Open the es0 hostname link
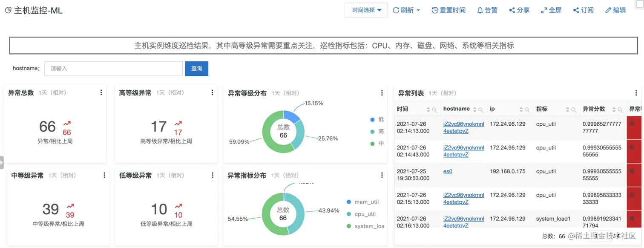Screen dimensions: 644x248 click(x=448, y=171)
